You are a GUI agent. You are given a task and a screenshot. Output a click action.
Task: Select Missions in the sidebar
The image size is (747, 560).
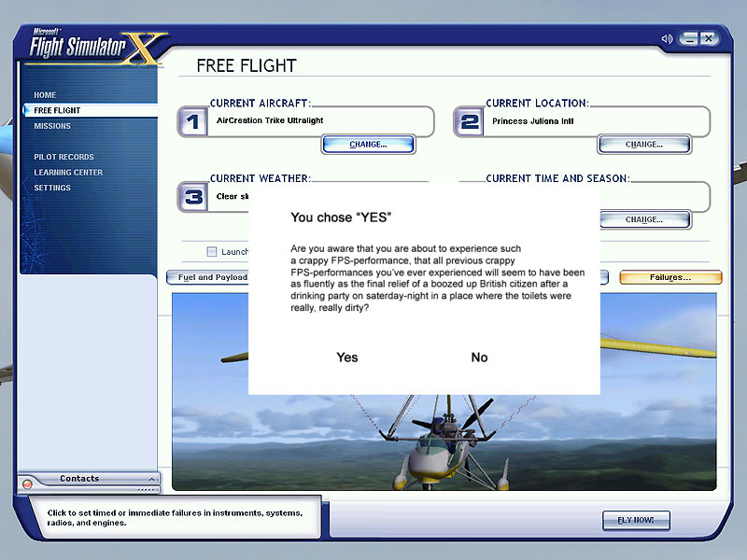[x=52, y=126]
